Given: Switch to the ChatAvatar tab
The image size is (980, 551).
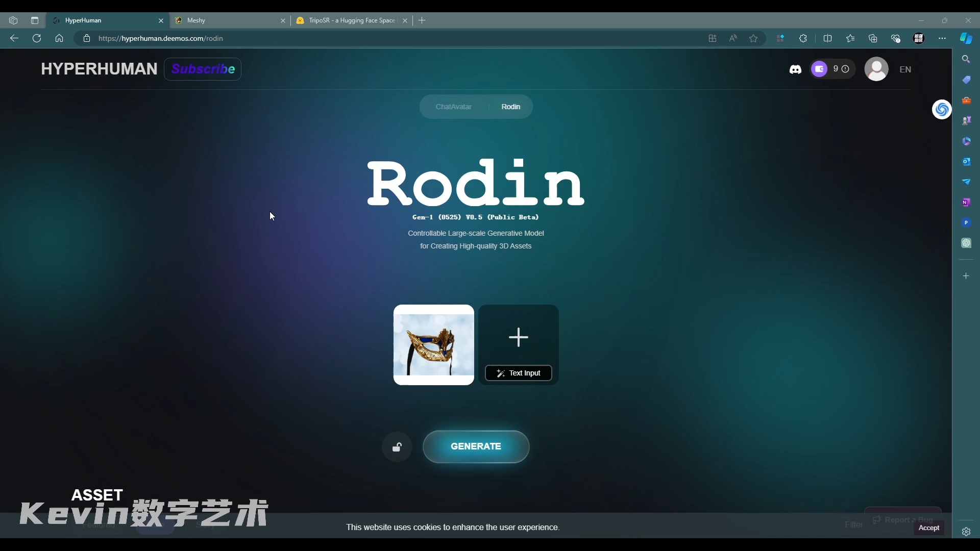Looking at the screenshot, I should 454,106.
